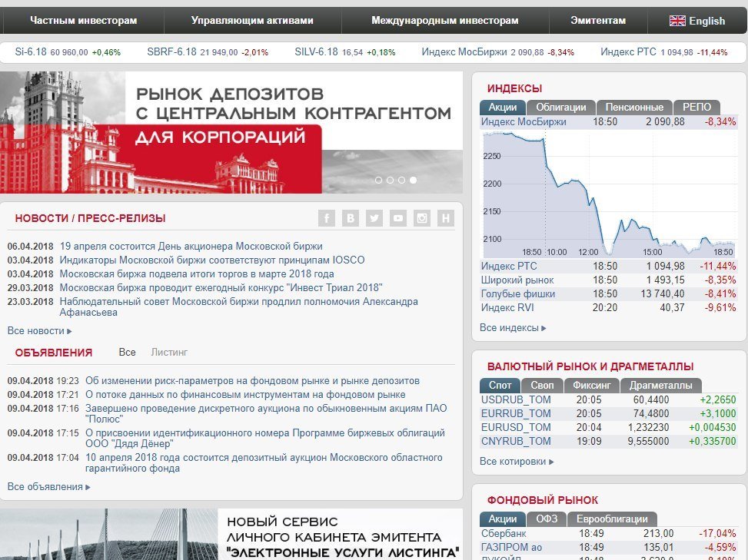Click the MOEX index price chart
Viewport: 748px width, 560px height.
607,194
